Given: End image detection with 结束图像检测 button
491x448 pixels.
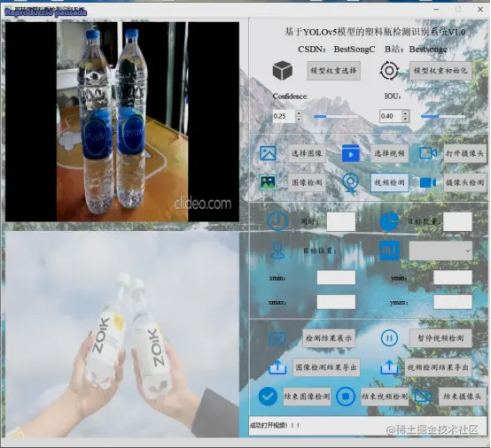Looking at the screenshot, I should click(307, 397).
